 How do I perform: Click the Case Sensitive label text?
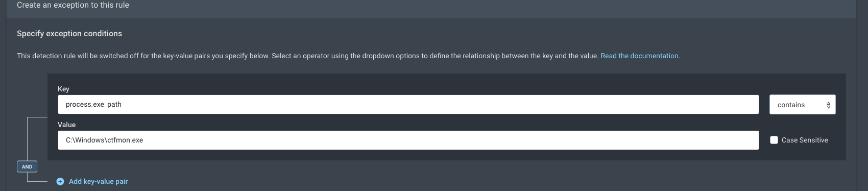(805, 140)
